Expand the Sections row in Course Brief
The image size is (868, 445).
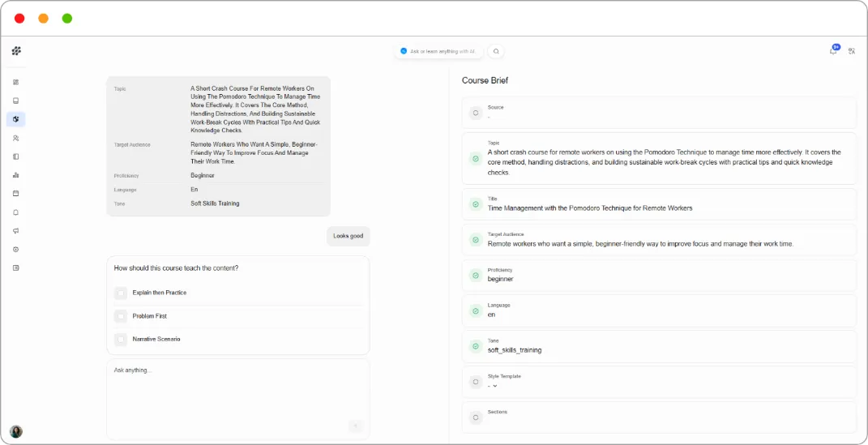pos(659,417)
